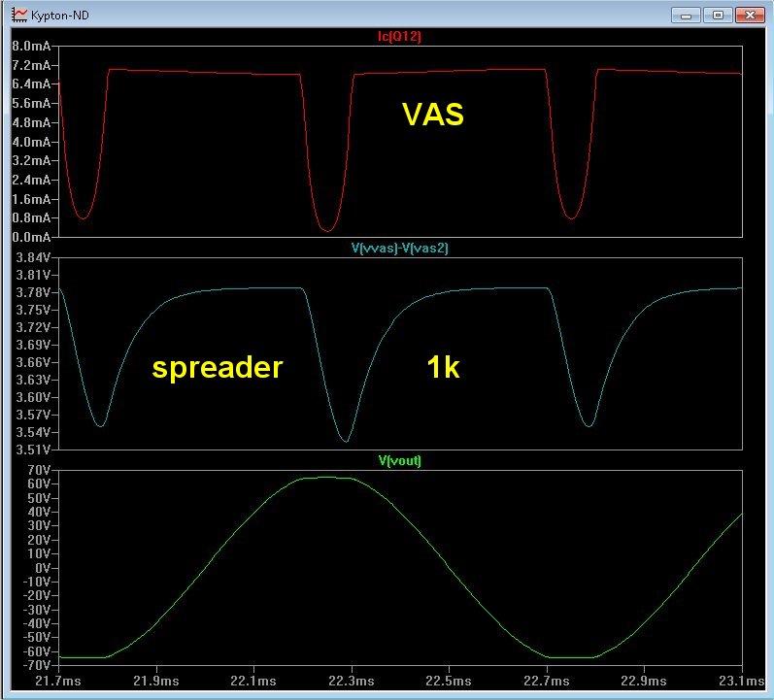Screen dimensions: 774x700
Task: Click the 8.0mA axis label
Action: click(x=31, y=46)
